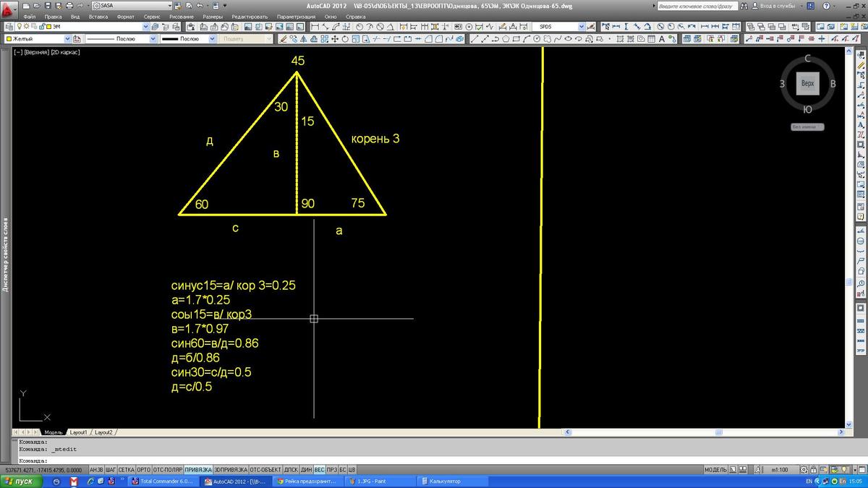Select the Rectangle draw tool
Screen dimensions: 868x488
(516, 38)
